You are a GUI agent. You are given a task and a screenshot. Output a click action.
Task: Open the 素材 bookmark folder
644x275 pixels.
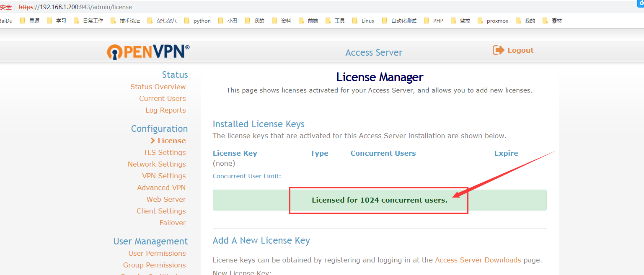point(552,21)
